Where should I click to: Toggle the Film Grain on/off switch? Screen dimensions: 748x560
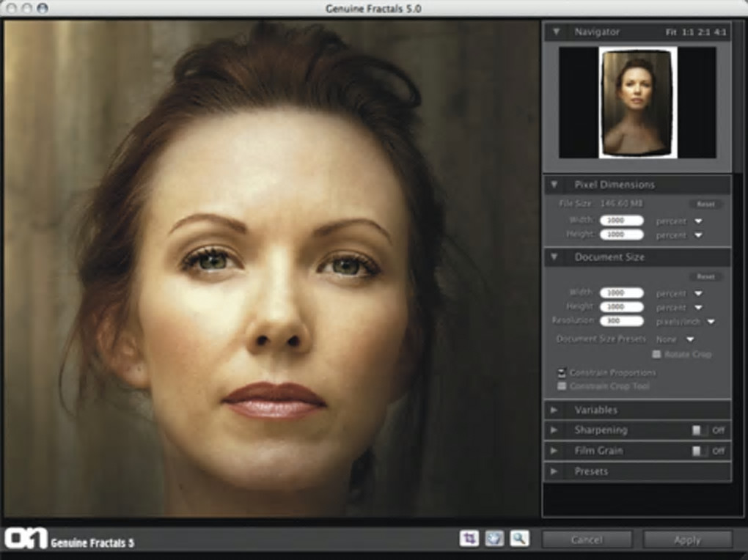click(x=699, y=451)
